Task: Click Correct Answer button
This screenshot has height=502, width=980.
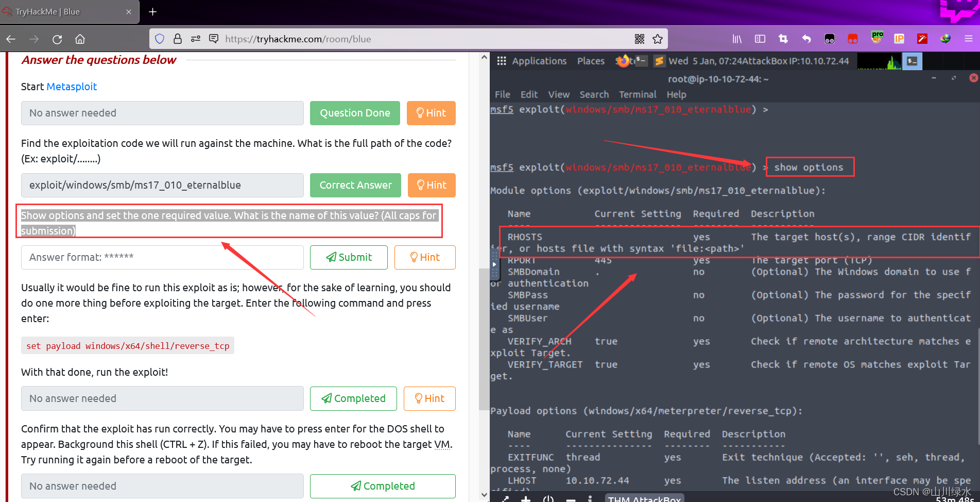Action: (x=355, y=185)
